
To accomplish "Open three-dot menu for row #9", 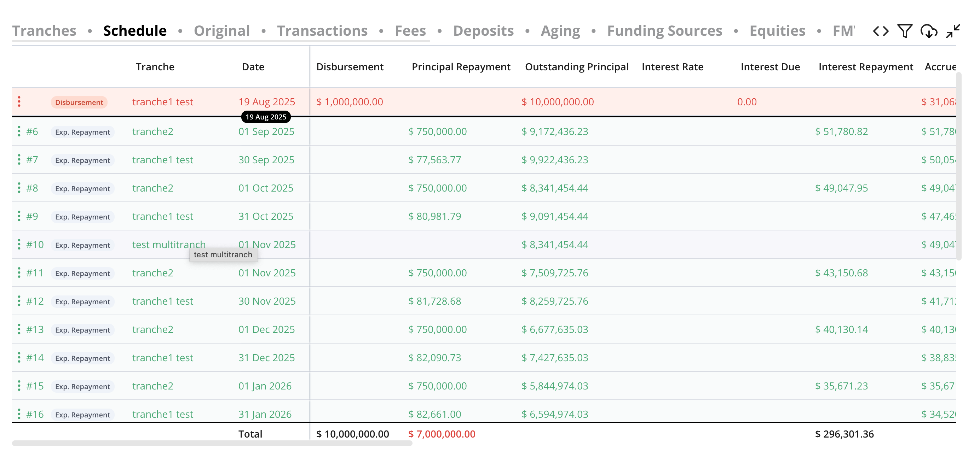I will [x=19, y=216].
